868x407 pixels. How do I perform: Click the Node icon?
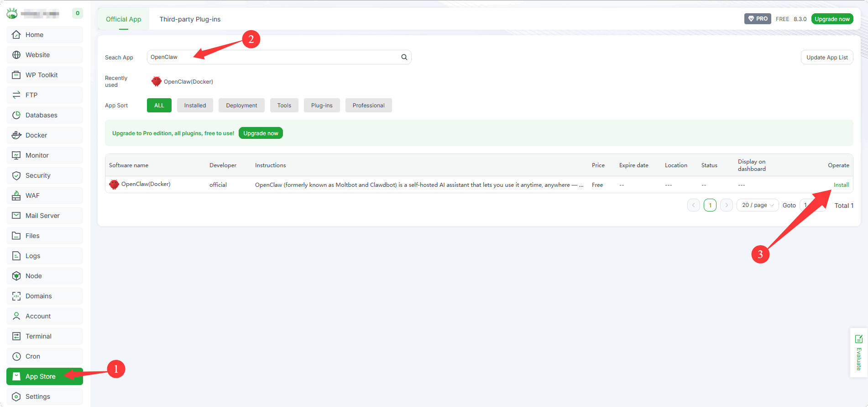point(16,276)
